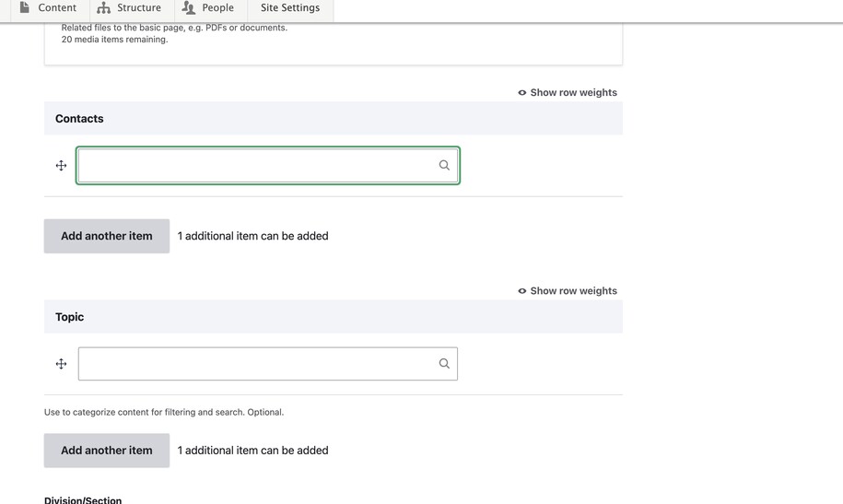Add another item under Contacts
The width and height of the screenshot is (843, 504).
tap(107, 236)
